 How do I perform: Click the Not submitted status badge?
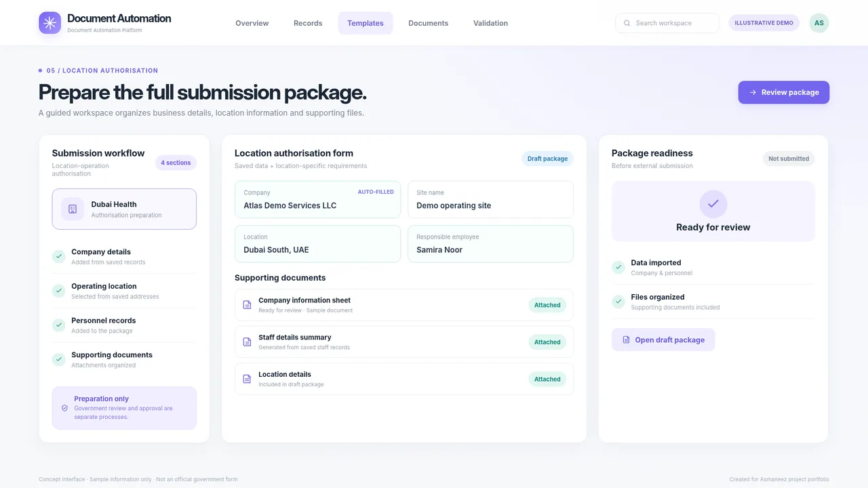pyautogui.click(x=789, y=159)
